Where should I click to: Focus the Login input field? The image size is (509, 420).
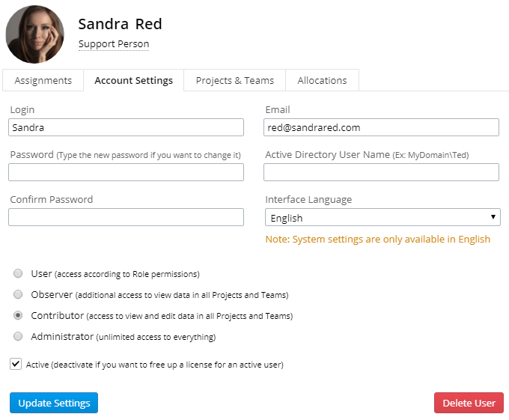tap(126, 127)
